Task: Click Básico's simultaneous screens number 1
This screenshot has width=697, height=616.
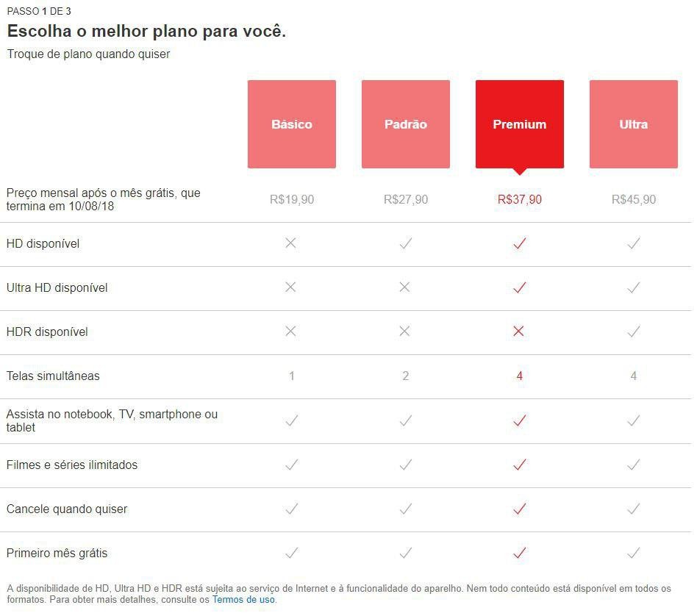Action: [292, 376]
